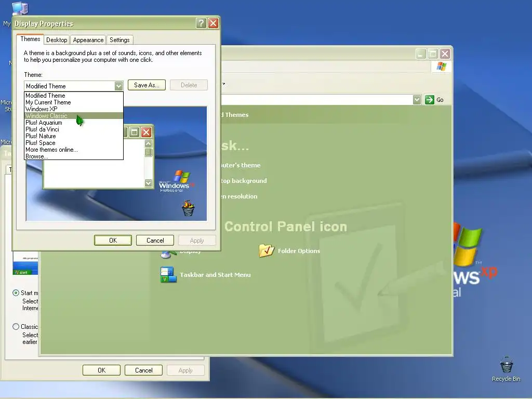Switch to the Settings tab
Screen dimensions: 532x399
pyautogui.click(x=119, y=40)
